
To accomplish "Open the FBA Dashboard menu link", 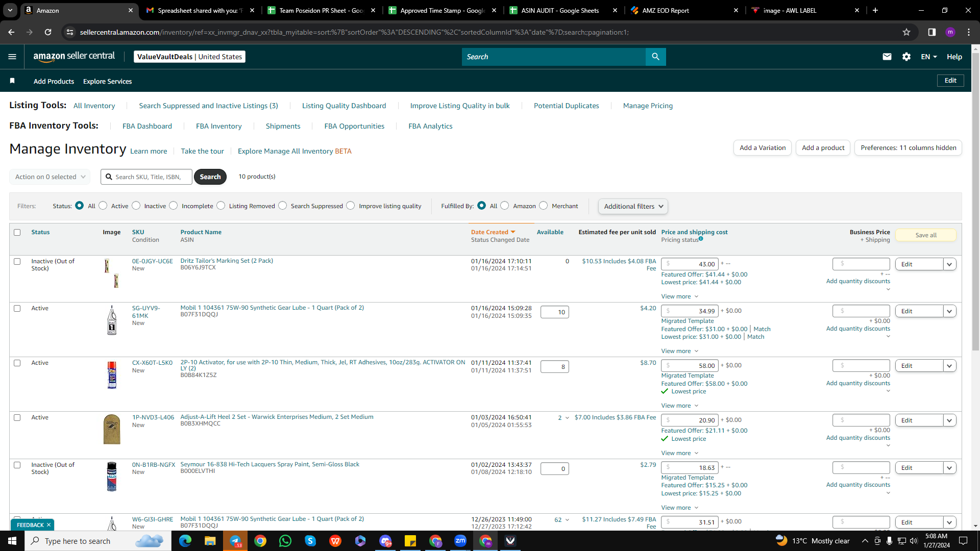I will [147, 126].
